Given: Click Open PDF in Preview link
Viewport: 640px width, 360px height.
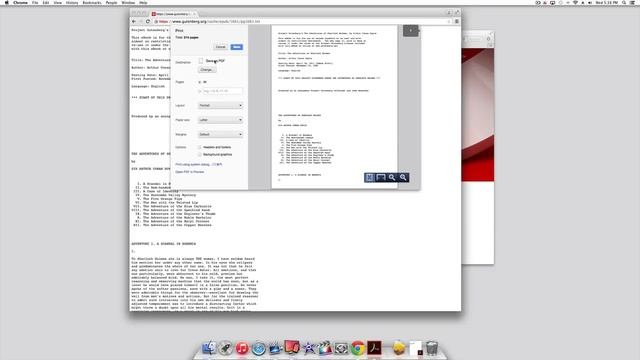Looking at the screenshot, I should click(190, 172).
